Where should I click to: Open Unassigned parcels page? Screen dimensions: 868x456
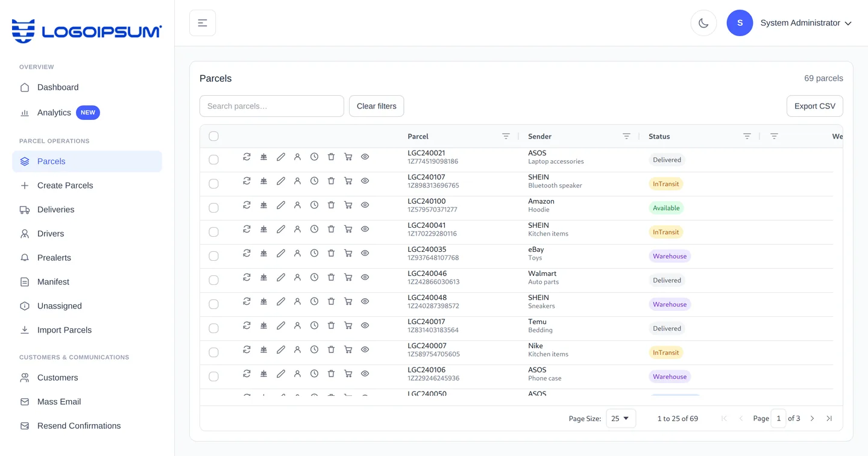pos(87,306)
